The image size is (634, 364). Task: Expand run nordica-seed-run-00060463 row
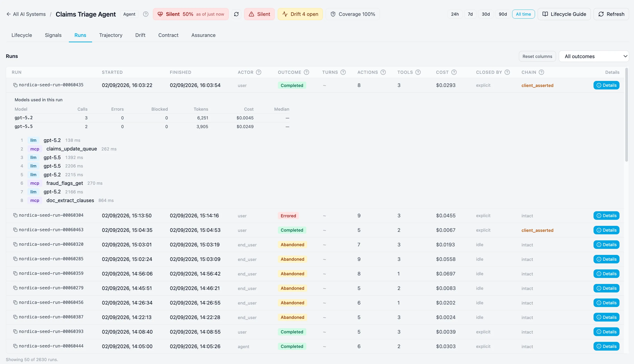point(315,230)
